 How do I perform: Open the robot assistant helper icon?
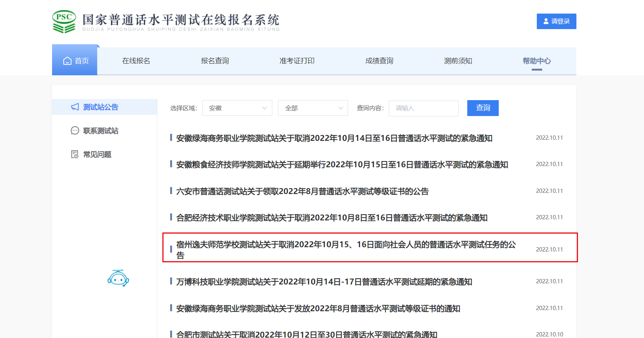(x=118, y=278)
